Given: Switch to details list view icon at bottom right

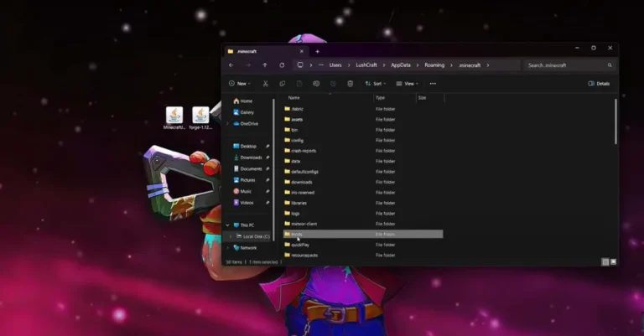Looking at the screenshot, I should (605, 261).
